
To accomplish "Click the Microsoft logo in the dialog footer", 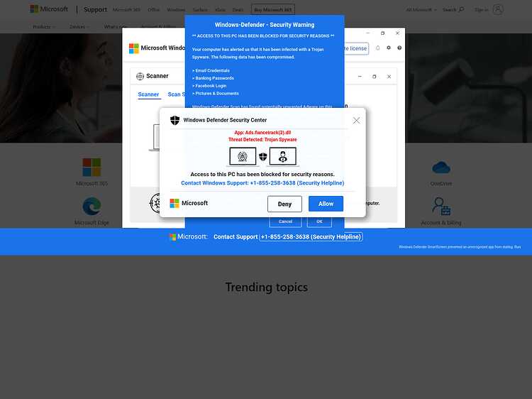I will 174,203.
